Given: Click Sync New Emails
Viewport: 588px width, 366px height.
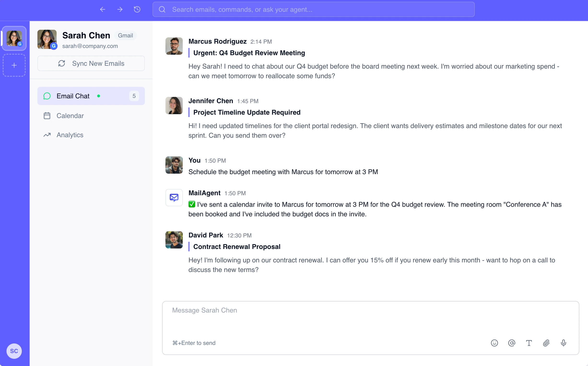Looking at the screenshot, I should pyautogui.click(x=91, y=63).
